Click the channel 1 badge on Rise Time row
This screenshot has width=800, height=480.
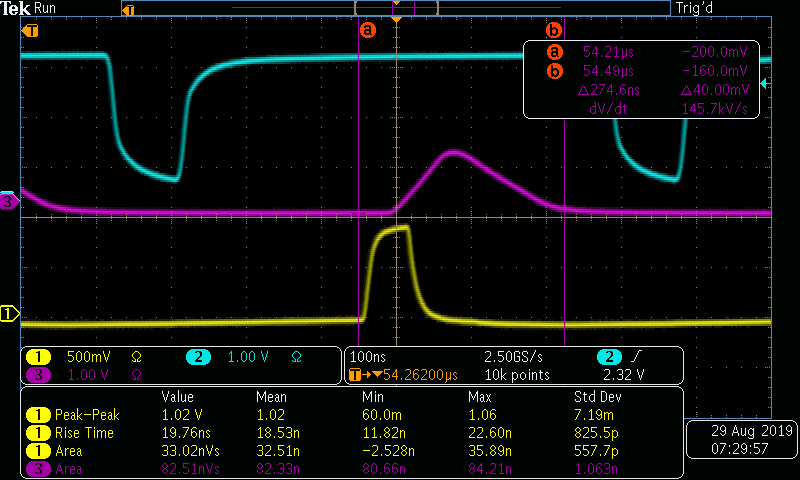coord(38,433)
